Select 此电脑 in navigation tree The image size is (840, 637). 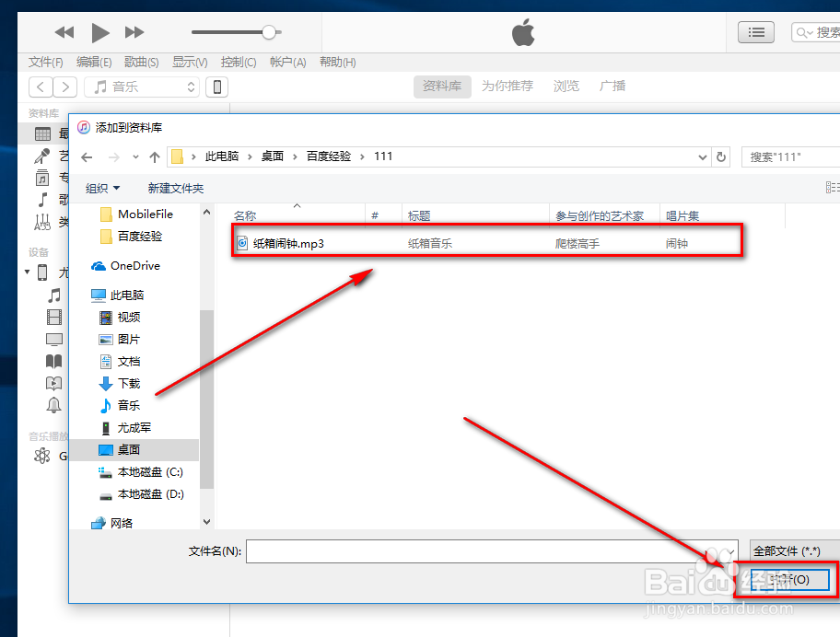118,295
